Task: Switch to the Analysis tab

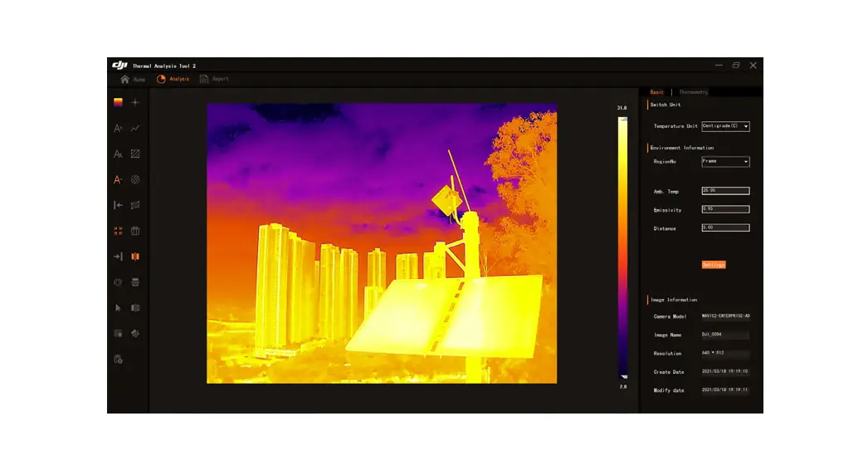Action: pos(173,79)
